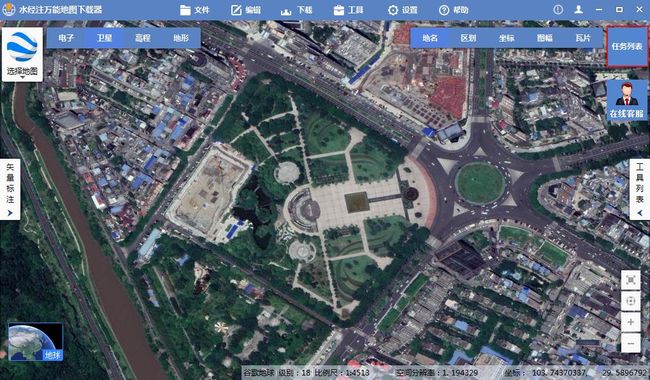Open 在线客服 online support
650x380 pixels.
[x=626, y=100]
